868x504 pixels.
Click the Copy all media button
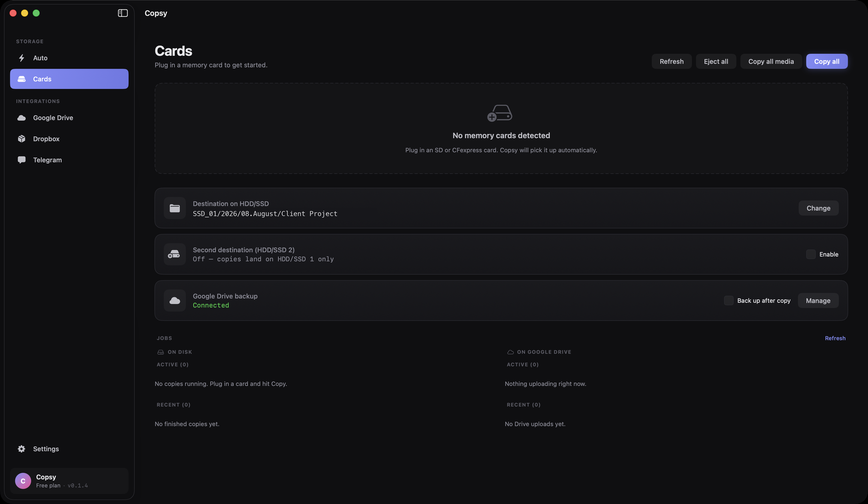(771, 61)
